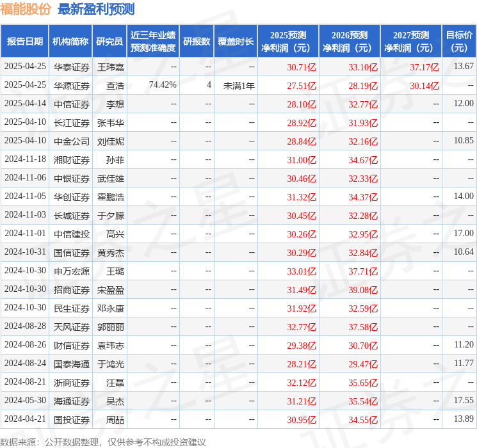Click the 国信证券 institution cell
Screen dimensions: 477x448
click(72, 253)
